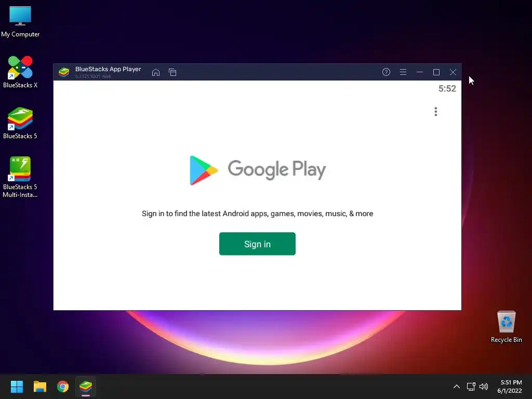Show hidden tray icons chevron
This screenshot has width=532, height=399.
pyautogui.click(x=457, y=387)
